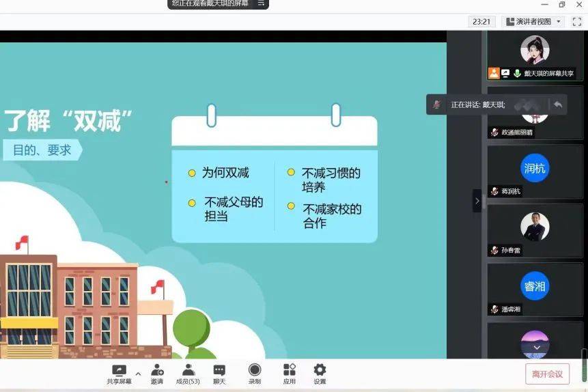Screen dimensions: 588x392
Task: Click the muted microphone icon in speaking bar
Action: 437,104
